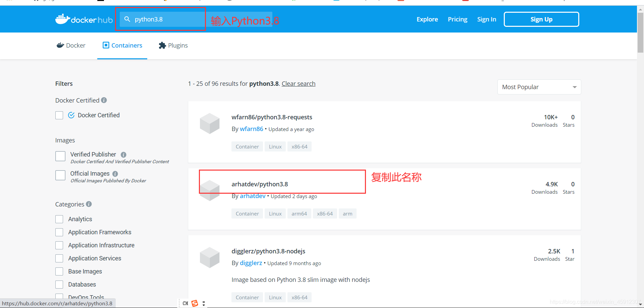Click Linux tag on wfarn86 result
Image resolution: width=644 pixels, height=308 pixels.
[275, 146]
